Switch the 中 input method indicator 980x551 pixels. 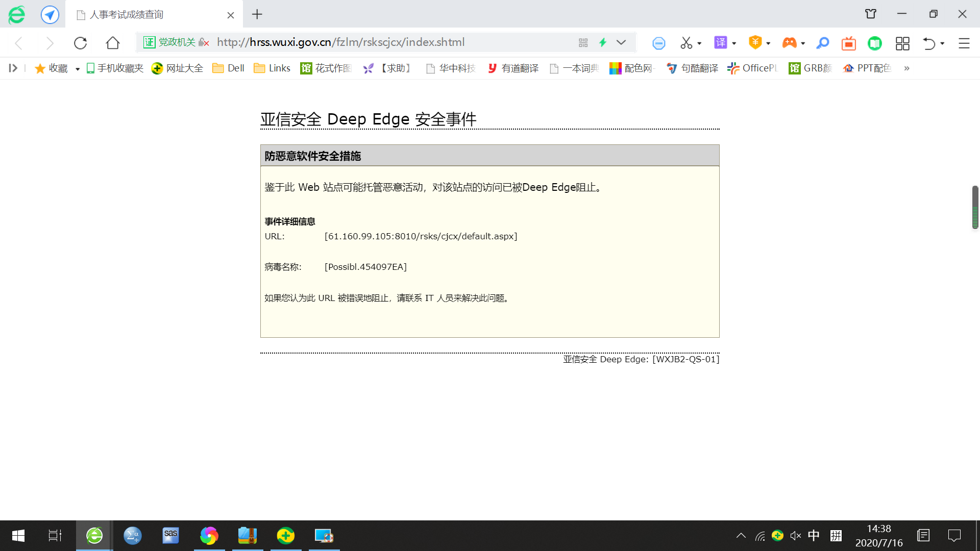814,535
